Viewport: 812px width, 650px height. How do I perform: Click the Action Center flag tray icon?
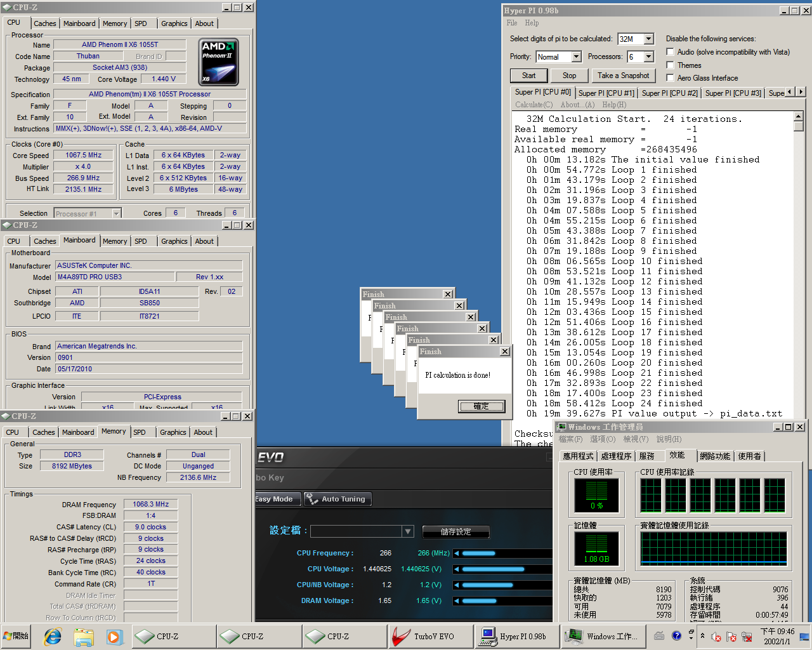pyautogui.click(x=731, y=637)
